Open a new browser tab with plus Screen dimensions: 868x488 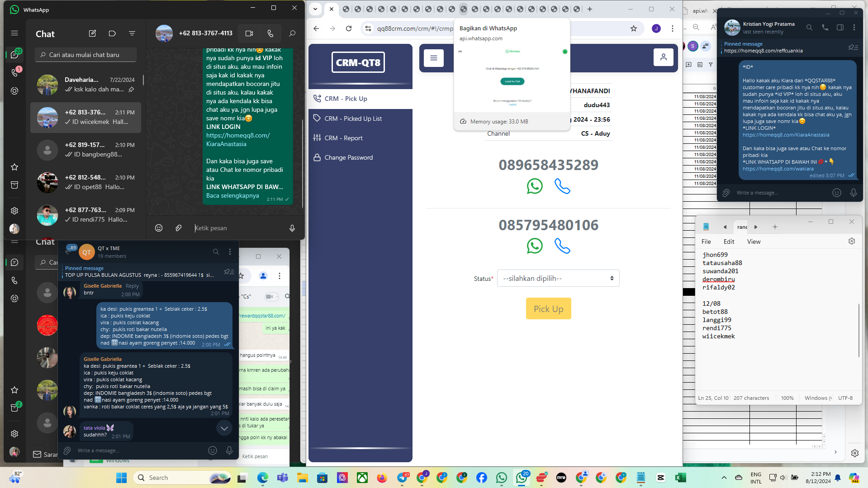point(590,9)
